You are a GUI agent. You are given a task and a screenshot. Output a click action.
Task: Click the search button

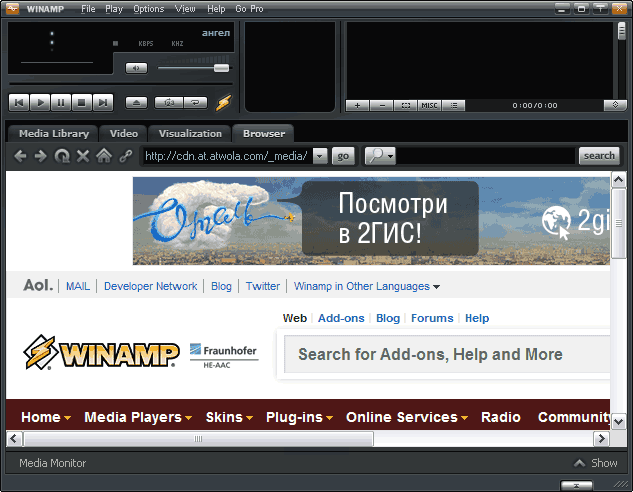point(599,156)
